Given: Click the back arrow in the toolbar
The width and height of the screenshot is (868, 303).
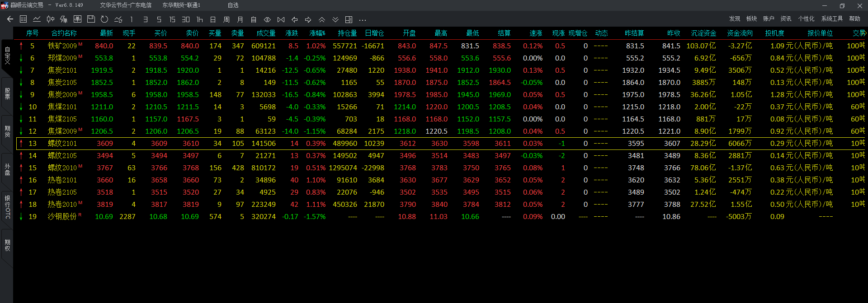Looking at the screenshot, I should [10, 19].
